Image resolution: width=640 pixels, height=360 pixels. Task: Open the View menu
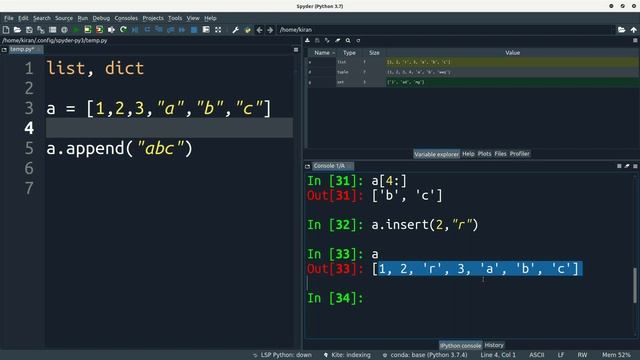tap(193, 18)
